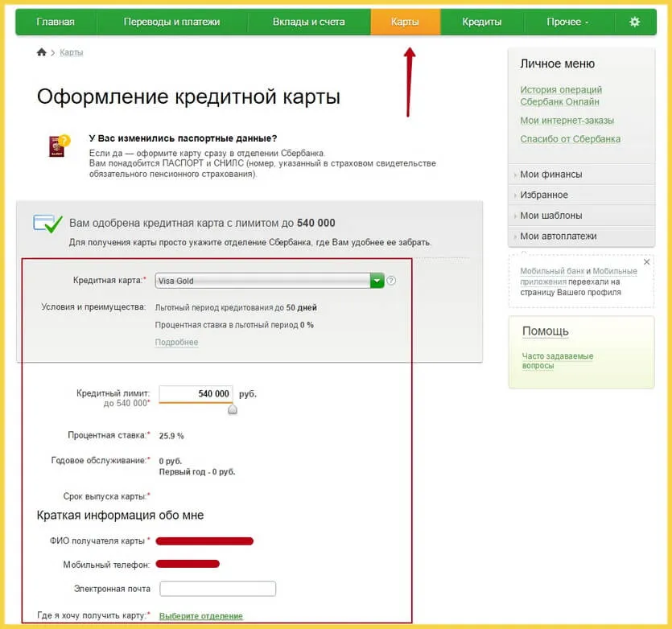The height and width of the screenshot is (629, 672).
Task: Click Процентная ставка в льготный период text
Action: click(234, 325)
